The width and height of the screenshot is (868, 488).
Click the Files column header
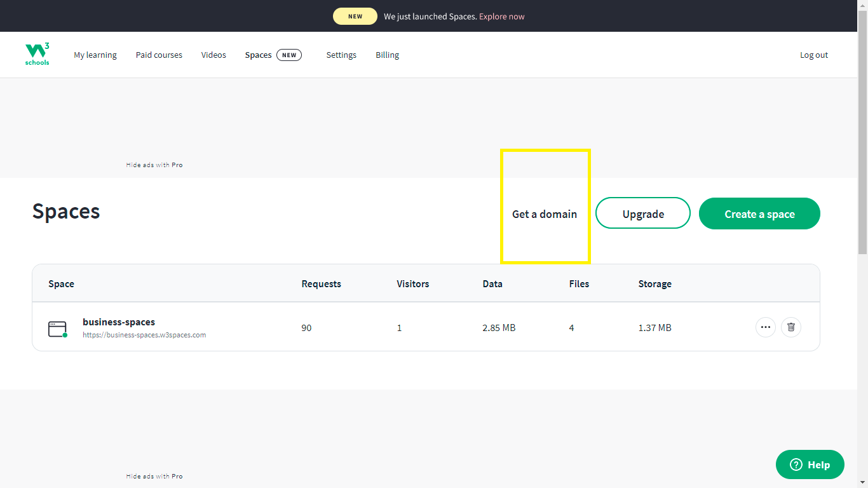click(x=579, y=284)
